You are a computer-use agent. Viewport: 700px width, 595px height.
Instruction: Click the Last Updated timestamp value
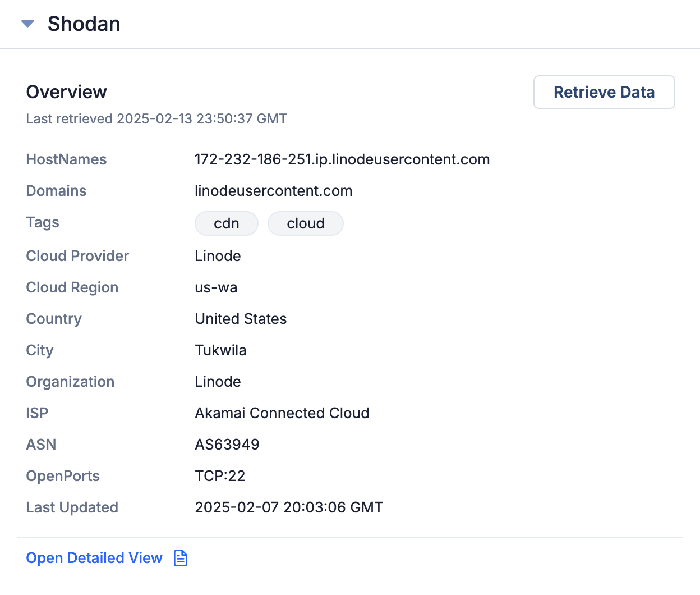click(289, 507)
